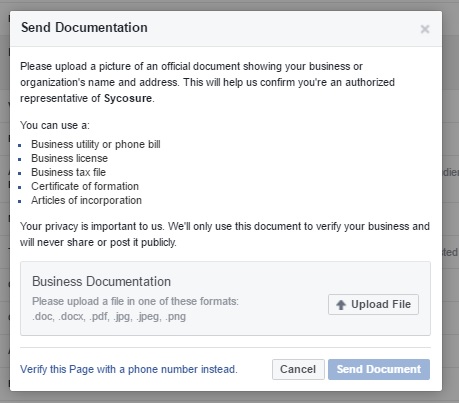This screenshot has height=403, width=459.
Task: Click the privacy statement paragraph
Action: click(225, 234)
